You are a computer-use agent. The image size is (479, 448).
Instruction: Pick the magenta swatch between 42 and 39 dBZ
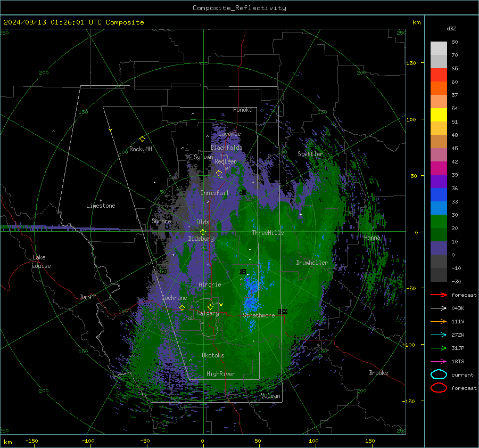coord(439,168)
